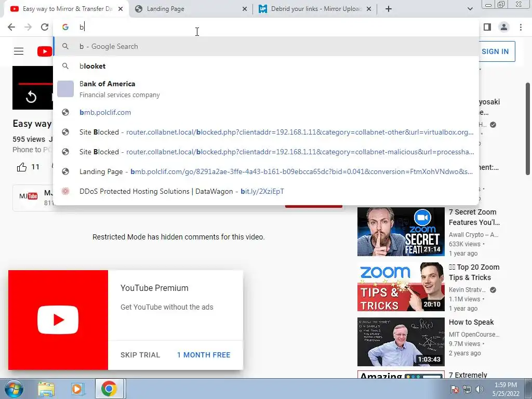This screenshot has height=399, width=532.
Task: Go back with browser back arrow
Action: point(11,27)
